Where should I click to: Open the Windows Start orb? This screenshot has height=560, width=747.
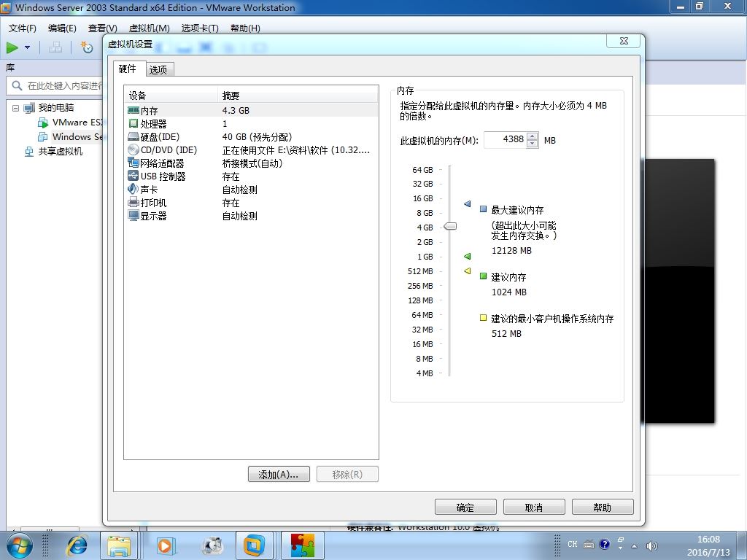(19, 545)
